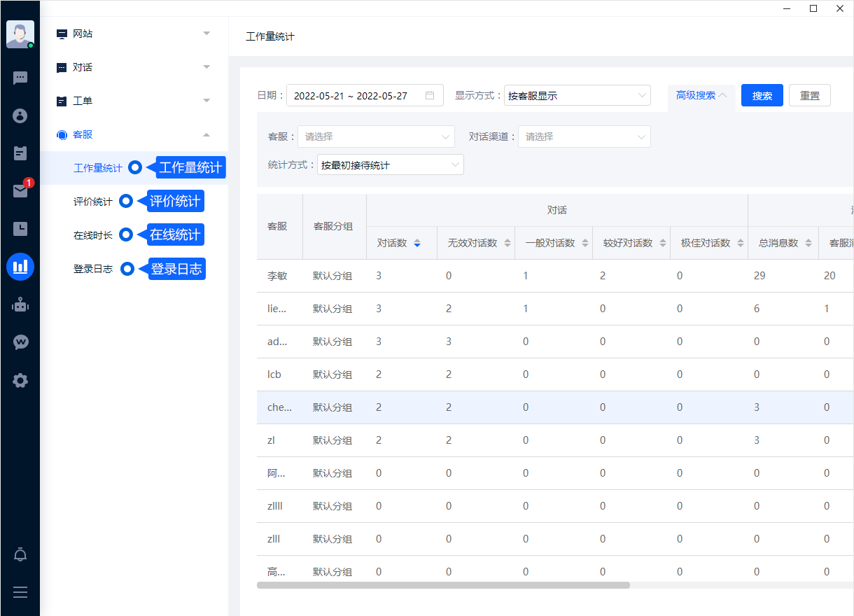Maximize the application window
Image resolution: width=854 pixels, height=616 pixels.
[x=813, y=8]
